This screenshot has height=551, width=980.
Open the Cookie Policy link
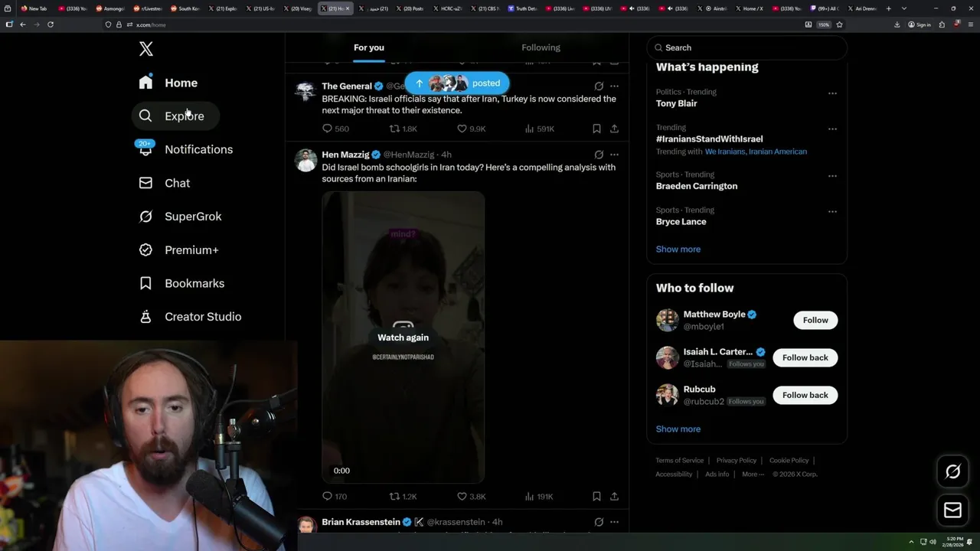789,461
